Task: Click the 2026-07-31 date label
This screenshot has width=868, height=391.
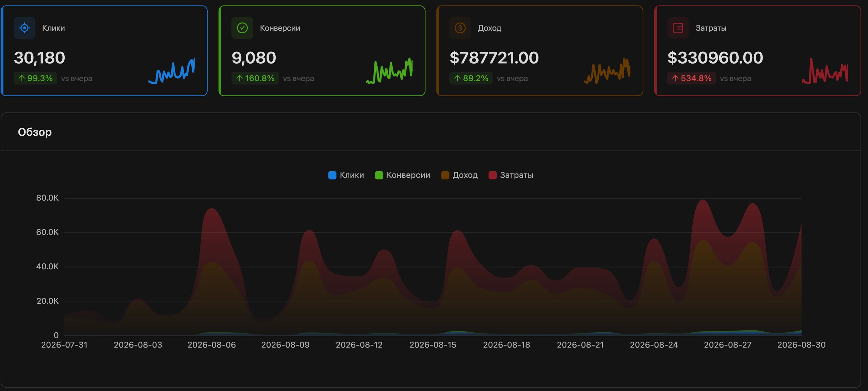Action: pyautogui.click(x=64, y=345)
